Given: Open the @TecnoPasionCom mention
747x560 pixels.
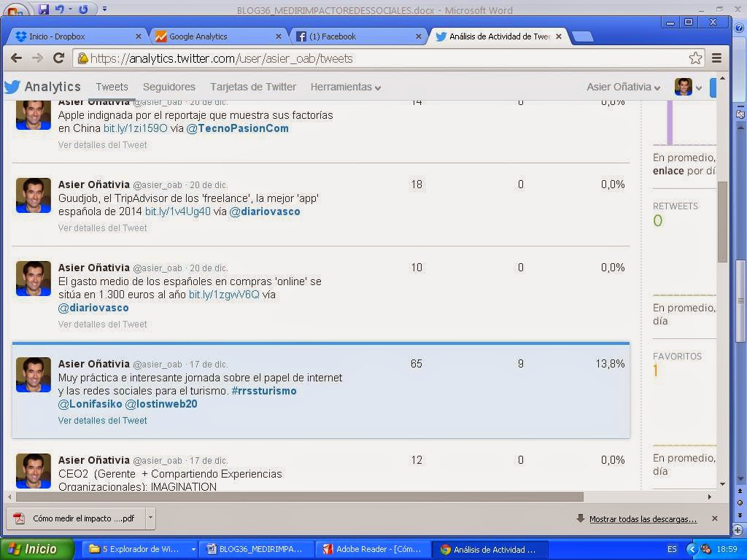Looking at the screenshot, I should coord(237,128).
